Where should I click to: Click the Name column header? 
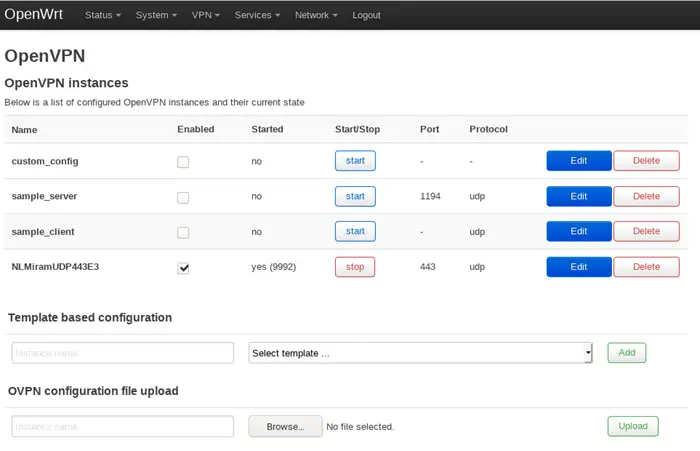click(24, 130)
